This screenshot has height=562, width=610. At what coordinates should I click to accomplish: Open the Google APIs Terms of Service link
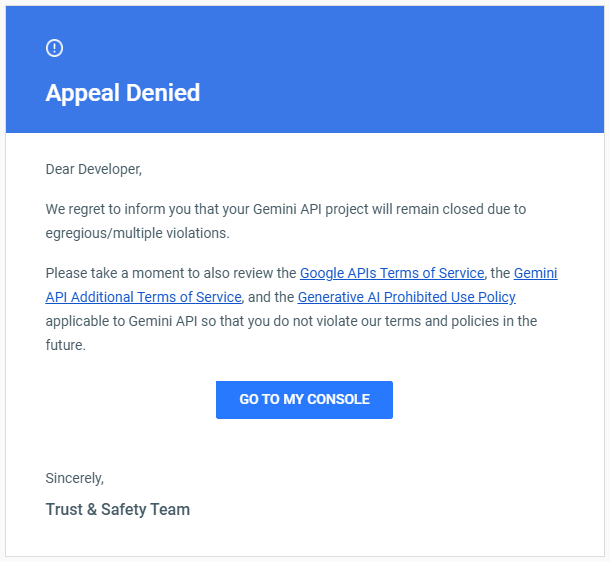pyautogui.click(x=392, y=273)
